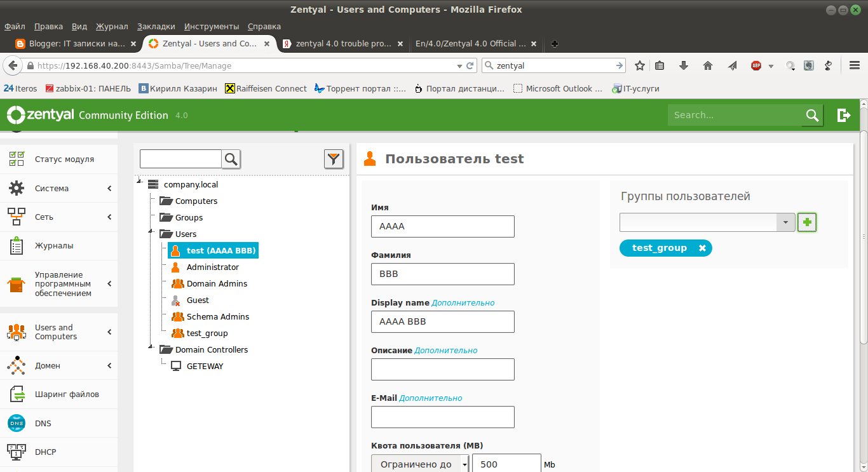Open the IT-услуги bookmark
The width and height of the screenshot is (868, 472).
[635, 88]
